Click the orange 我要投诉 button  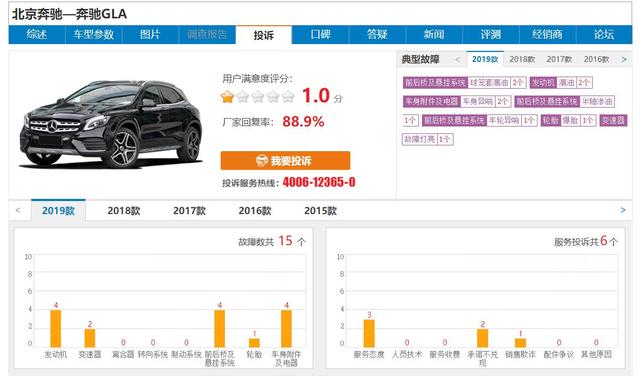tap(285, 160)
